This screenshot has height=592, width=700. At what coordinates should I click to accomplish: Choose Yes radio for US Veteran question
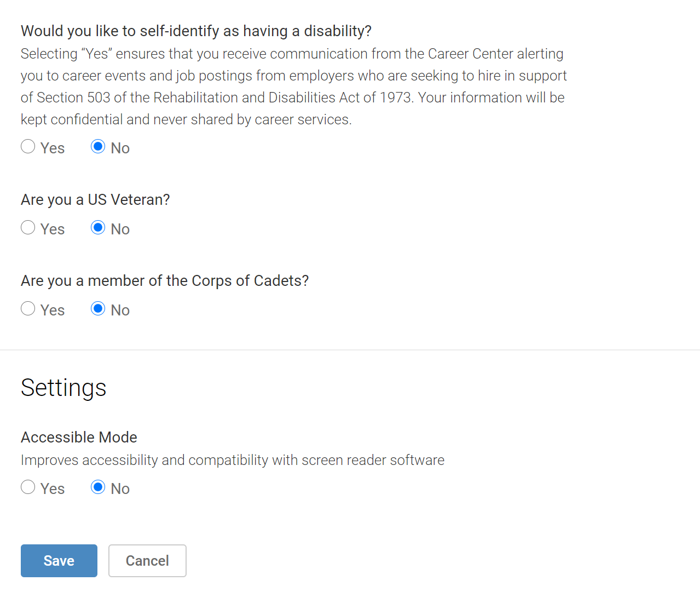[28, 228]
